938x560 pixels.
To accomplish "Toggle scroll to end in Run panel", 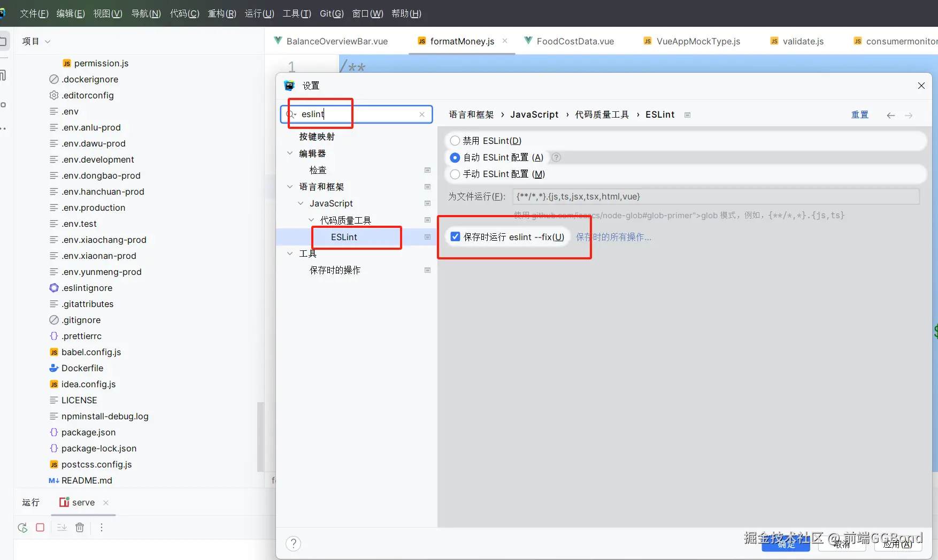I will 62,527.
